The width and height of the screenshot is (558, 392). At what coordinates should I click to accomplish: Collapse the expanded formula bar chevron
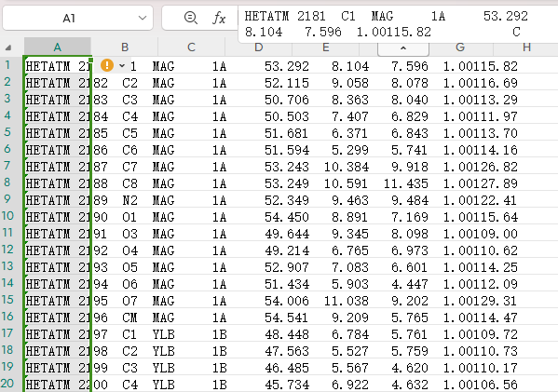[x=403, y=48]
